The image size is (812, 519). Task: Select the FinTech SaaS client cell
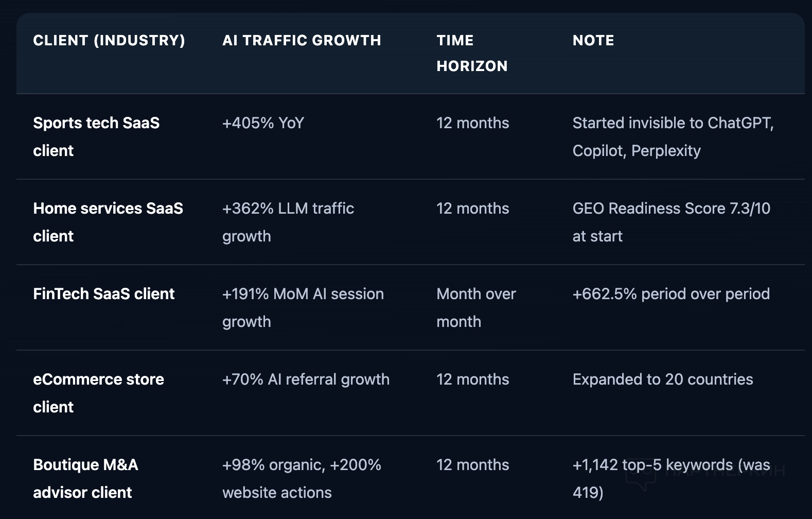coord(104,293)
